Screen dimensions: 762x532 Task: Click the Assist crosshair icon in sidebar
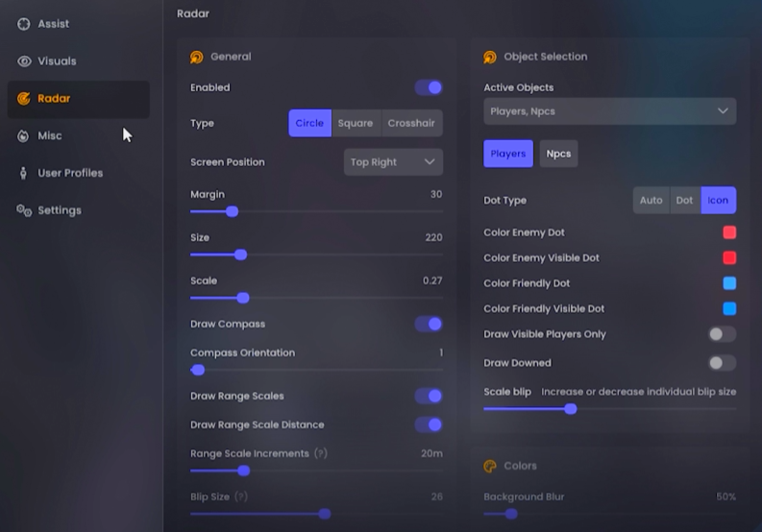click(23, 24)
